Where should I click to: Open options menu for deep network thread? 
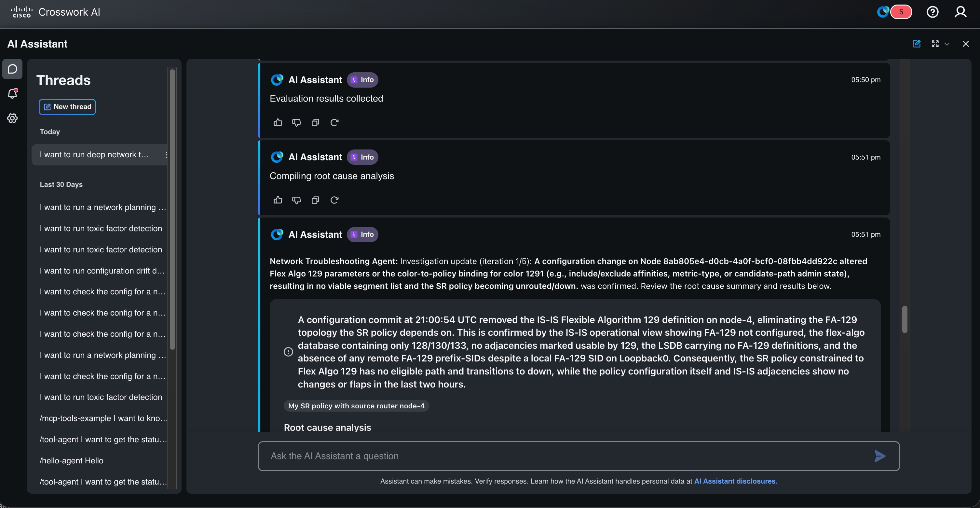pos(166,155)
